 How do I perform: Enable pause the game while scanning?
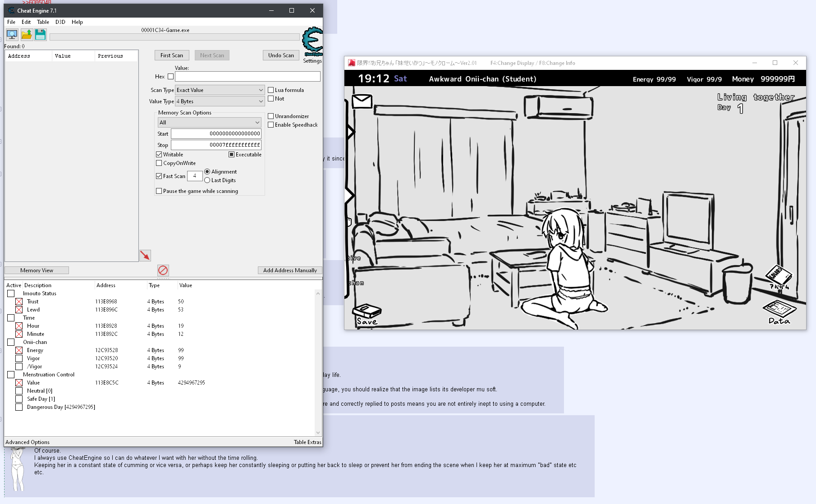159,191
